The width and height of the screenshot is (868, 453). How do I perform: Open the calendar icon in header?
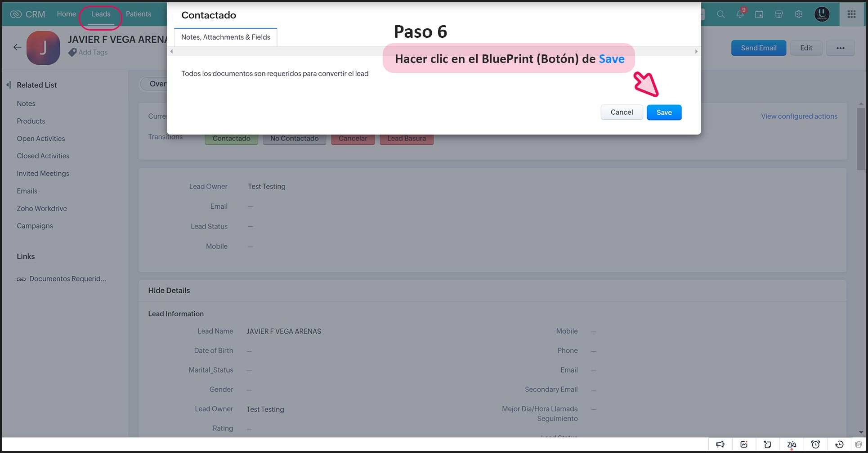pyautogui.click(x=759, y=14)
